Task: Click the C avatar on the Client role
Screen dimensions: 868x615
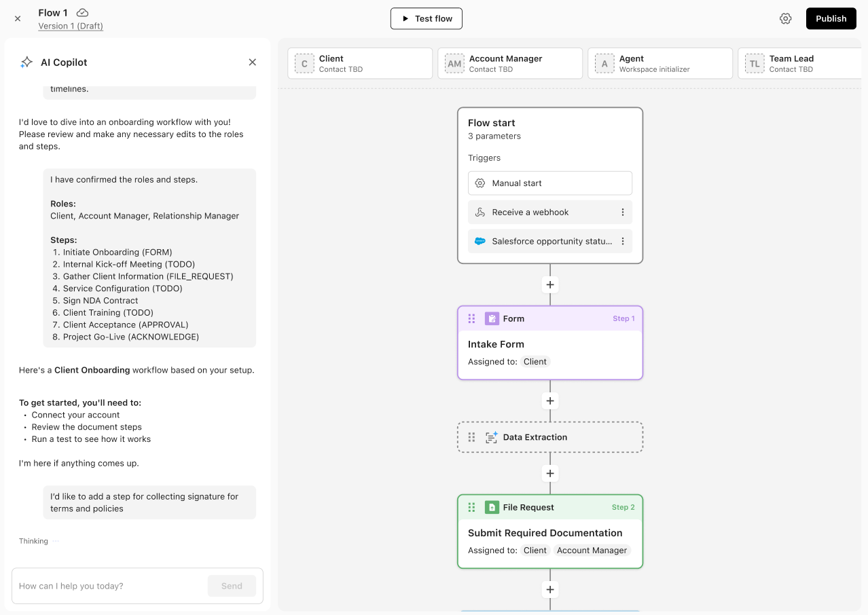Action: (x=304, y=64)
